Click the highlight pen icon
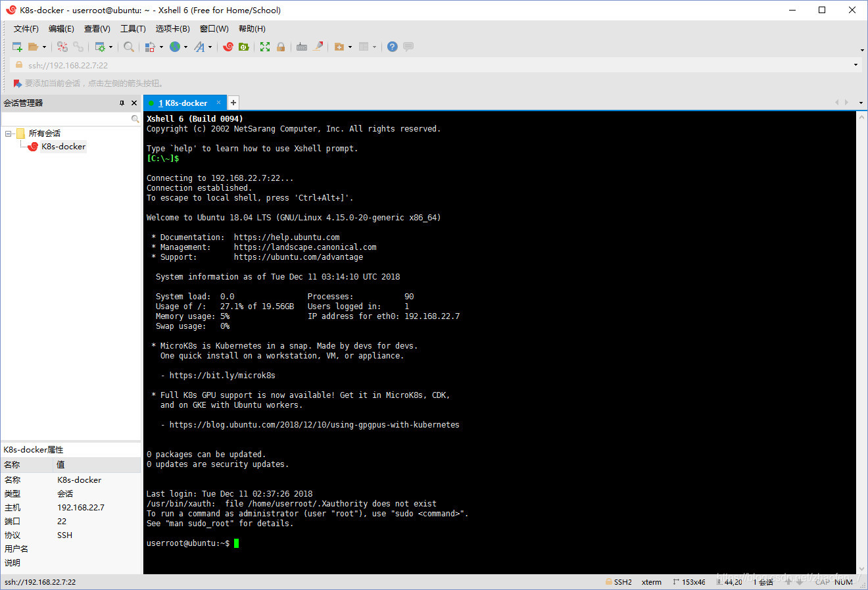 (318, 47)
